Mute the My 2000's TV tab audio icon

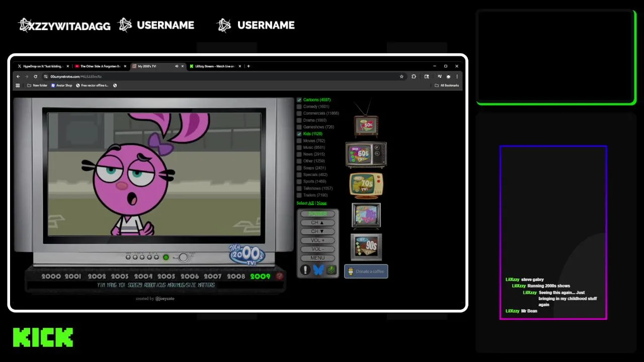tap(177, 66)
